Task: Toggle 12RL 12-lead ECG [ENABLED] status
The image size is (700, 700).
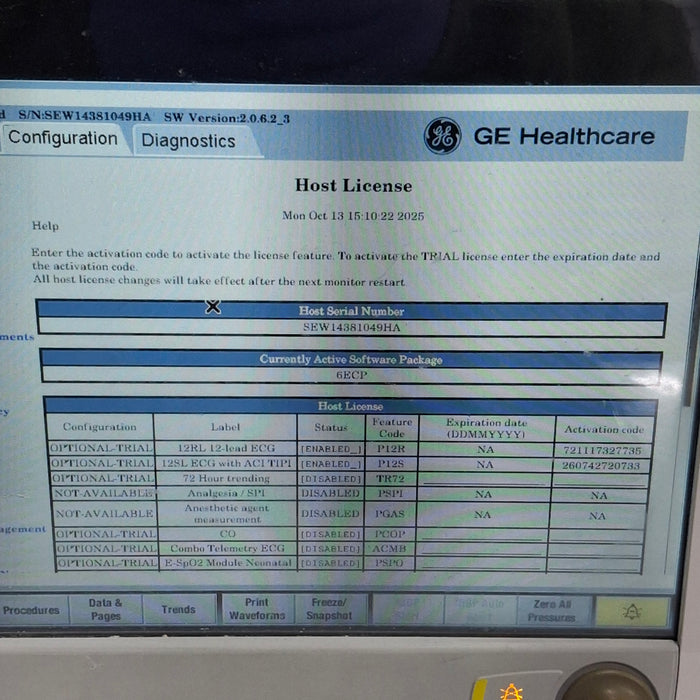Action: [331, 449]
